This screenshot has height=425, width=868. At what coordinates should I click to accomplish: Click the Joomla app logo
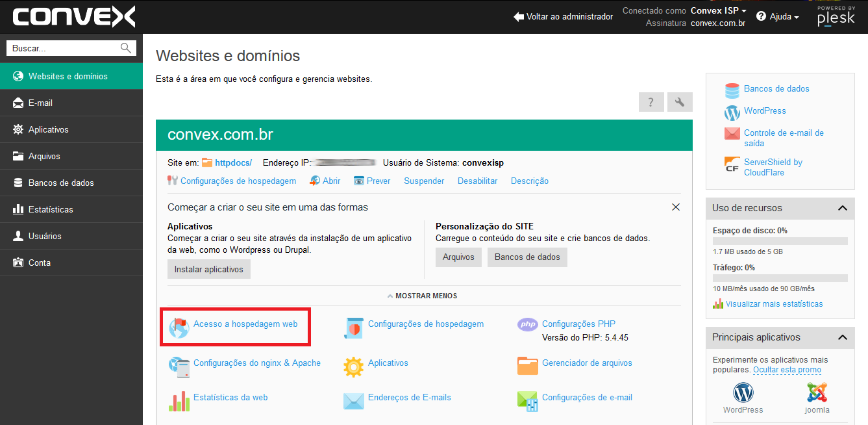coord(817,393)
